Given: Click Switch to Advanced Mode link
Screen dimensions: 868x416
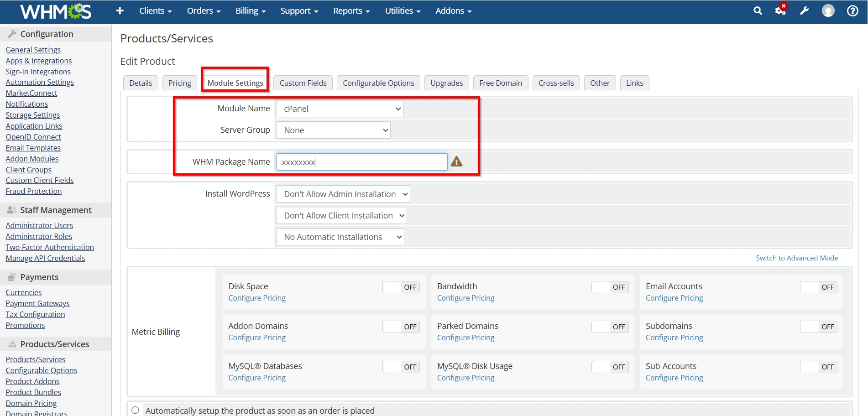Looking at the screenshot, I should (797, 258).
